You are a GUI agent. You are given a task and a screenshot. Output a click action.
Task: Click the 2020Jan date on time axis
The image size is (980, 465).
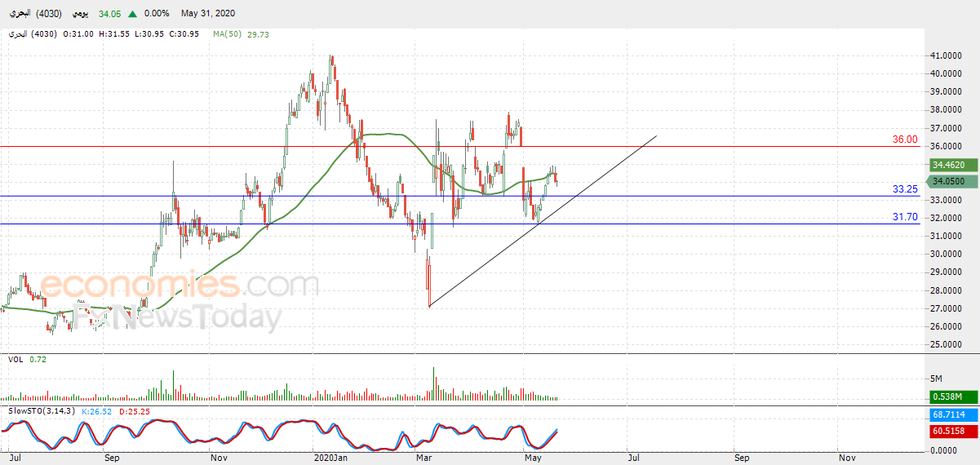(330, 458)
